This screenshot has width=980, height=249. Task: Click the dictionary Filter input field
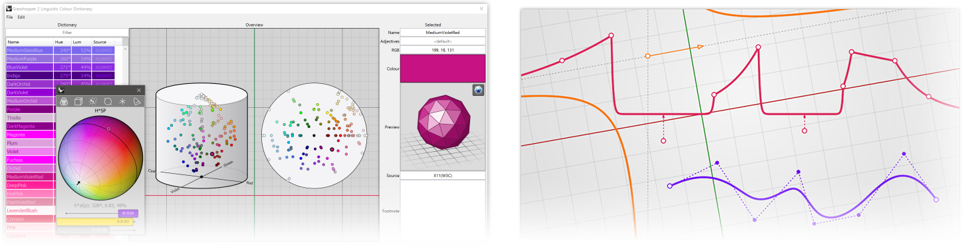[x=67, y=32]
